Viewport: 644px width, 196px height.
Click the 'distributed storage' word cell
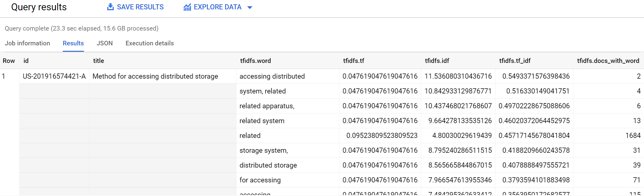click(268, 165)
